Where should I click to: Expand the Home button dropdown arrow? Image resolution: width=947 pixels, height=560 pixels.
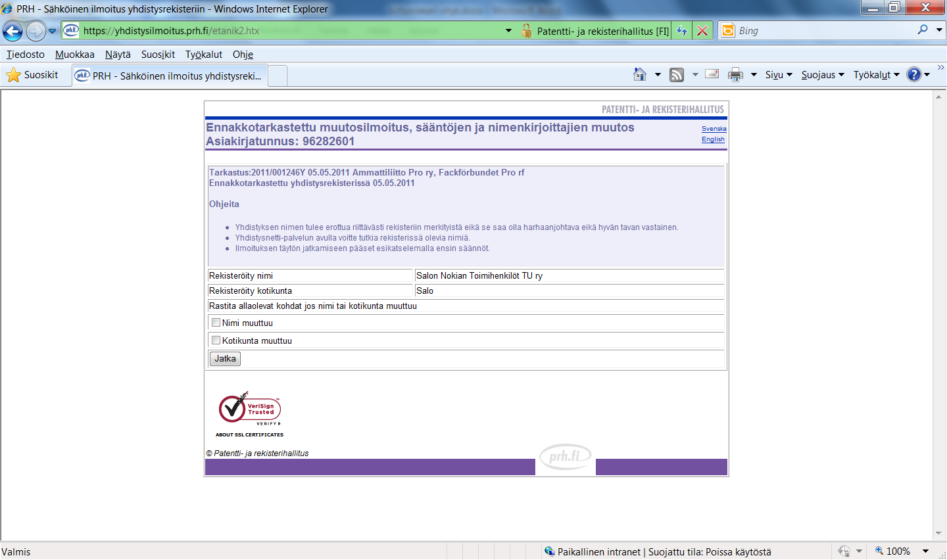658,75
